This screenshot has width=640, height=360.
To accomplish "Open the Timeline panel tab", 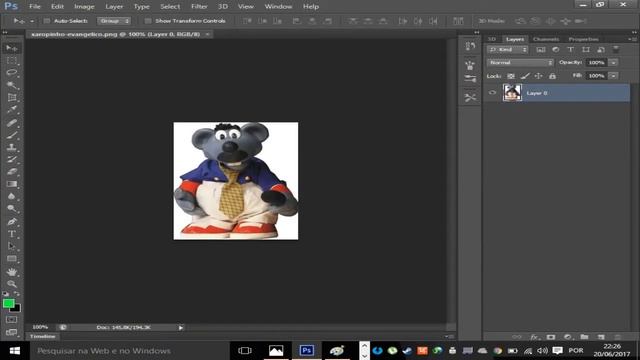I will coord(43,336).
